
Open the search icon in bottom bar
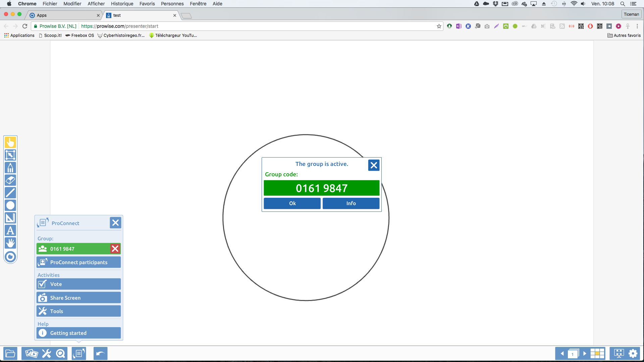click(x=61, y=354)
